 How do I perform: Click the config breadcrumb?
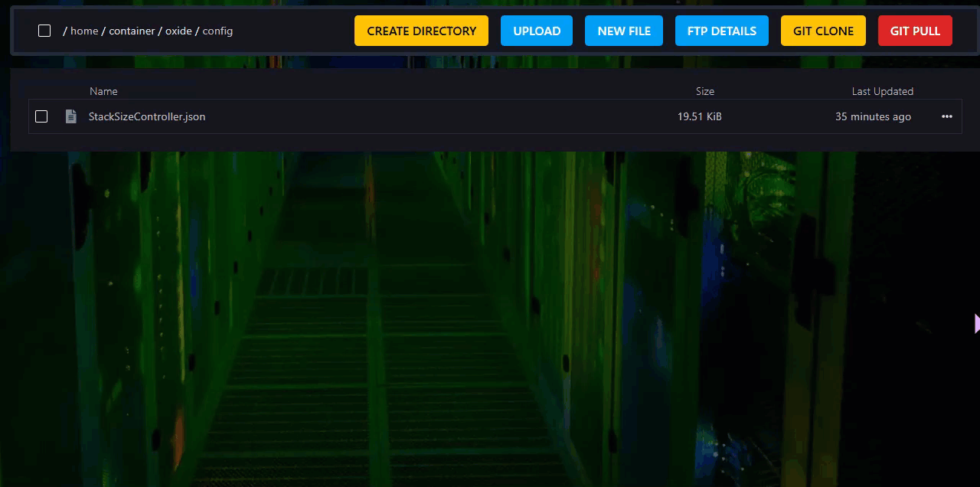(x=217, y=31)
